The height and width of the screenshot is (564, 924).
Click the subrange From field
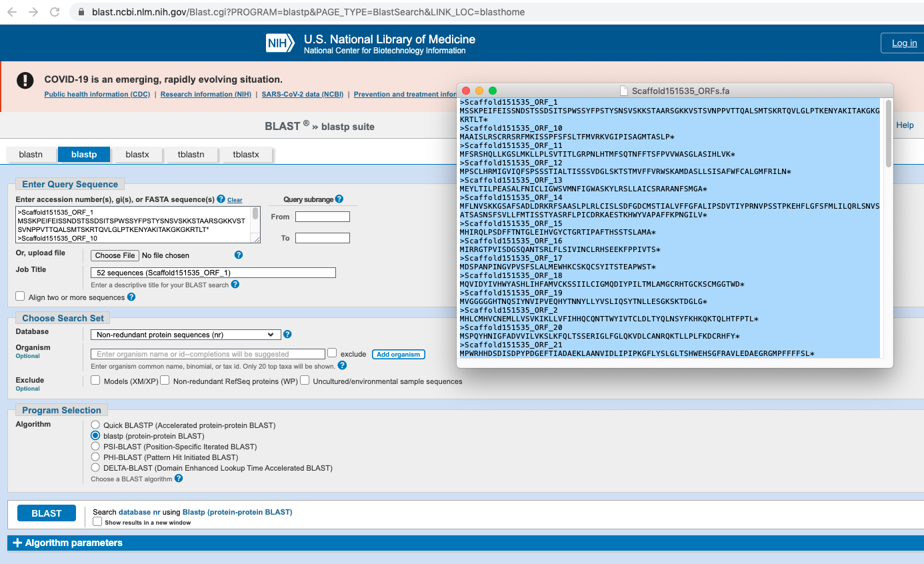click(x=323, y=217)
